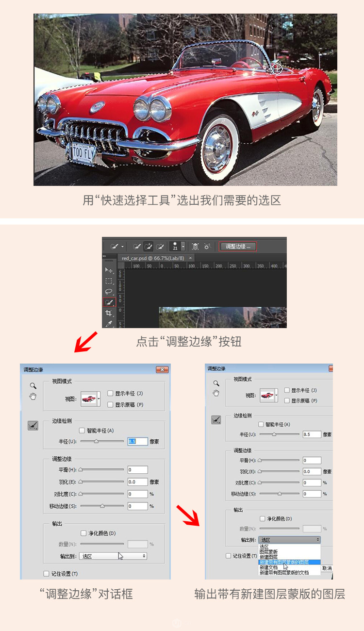This screenshot has height=631, width=364.
Task: Select the Rectangular Marquee tool
Action: (x=109, y=281)
